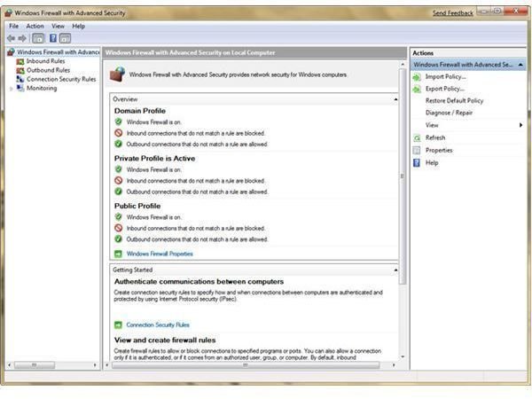Choose Export Policy in Actions pane

point(445,89)
